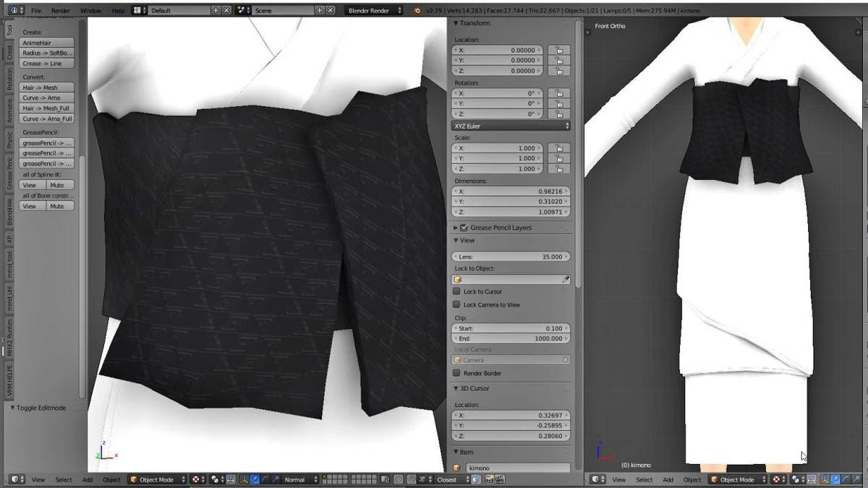Lock the Z scale with its padlock icon
The height and width of the screenshot is (488, 868).
tap(558, 168)
